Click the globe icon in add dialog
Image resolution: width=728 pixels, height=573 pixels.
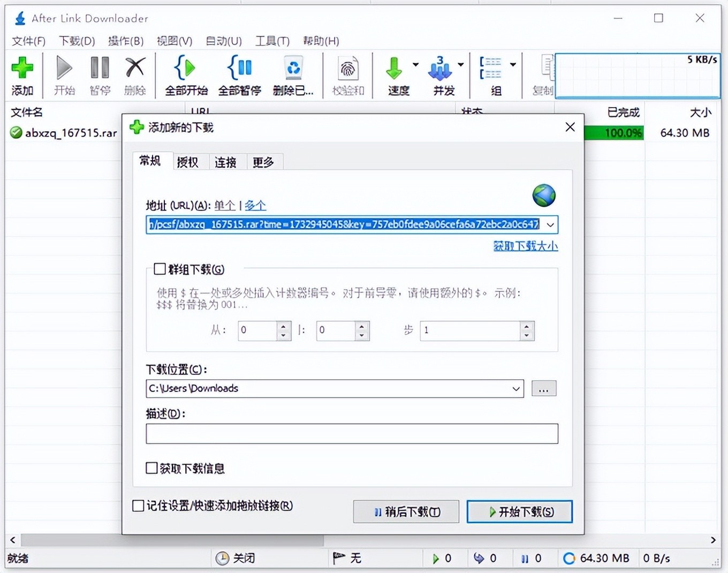point(544,195)
